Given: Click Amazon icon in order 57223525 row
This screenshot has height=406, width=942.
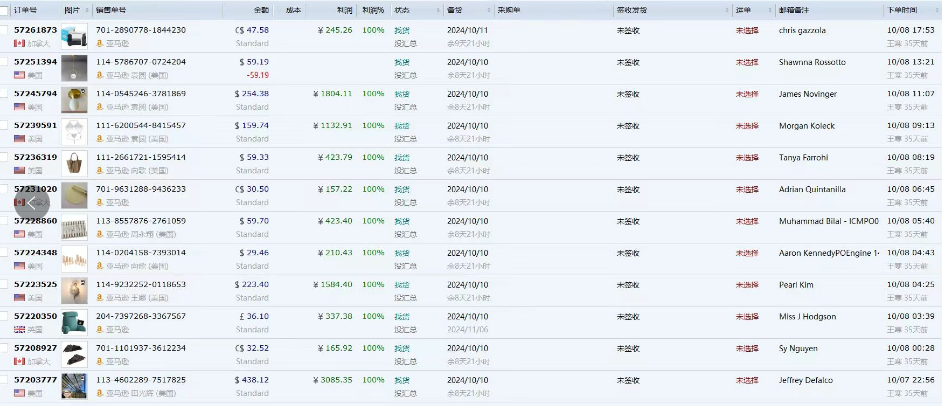Looking at the screenshot, I should coord(100,298).
